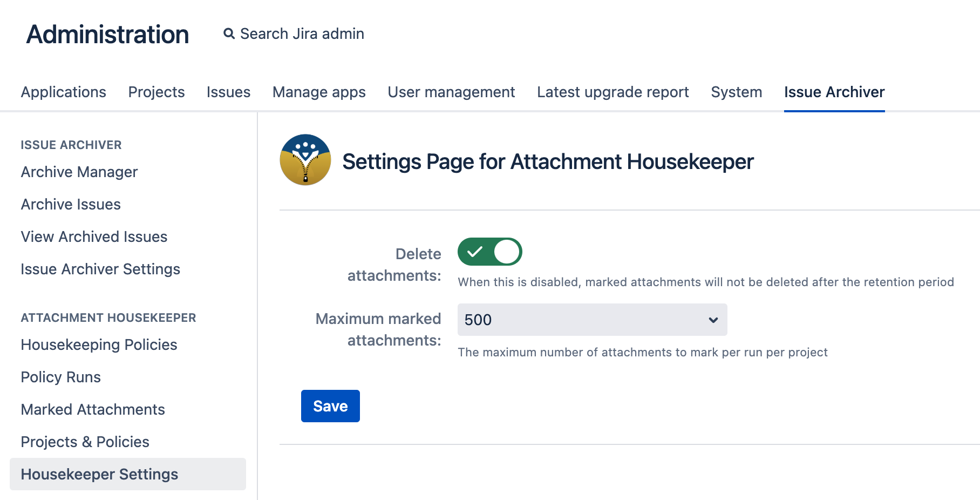Screen dimensions: 980x500
Task: View Archived Issues
Action: click(93, 237)
